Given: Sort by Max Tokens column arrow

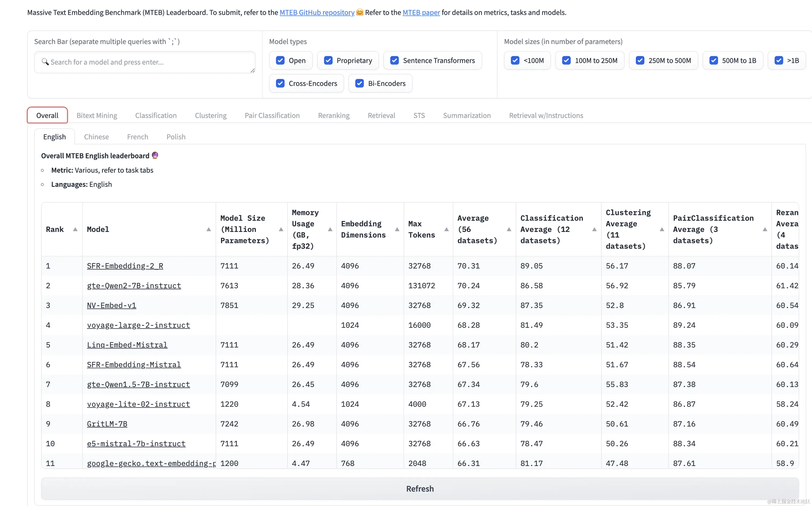Looking at the screenshot, I should click(x=446, y=229).
